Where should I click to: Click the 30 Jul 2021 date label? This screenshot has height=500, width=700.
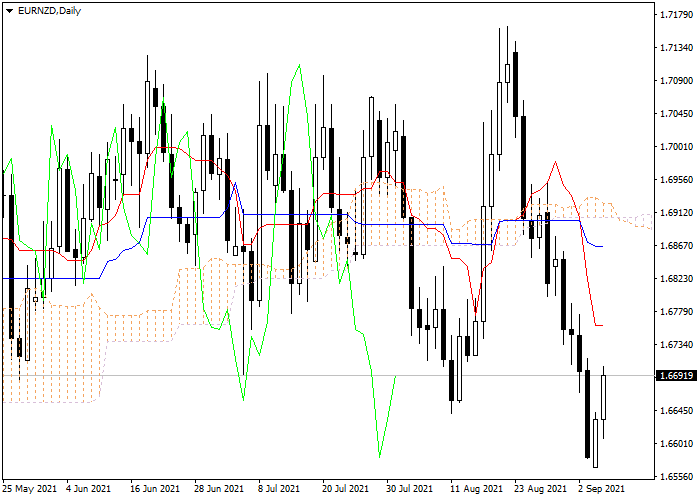coord(409,489)
